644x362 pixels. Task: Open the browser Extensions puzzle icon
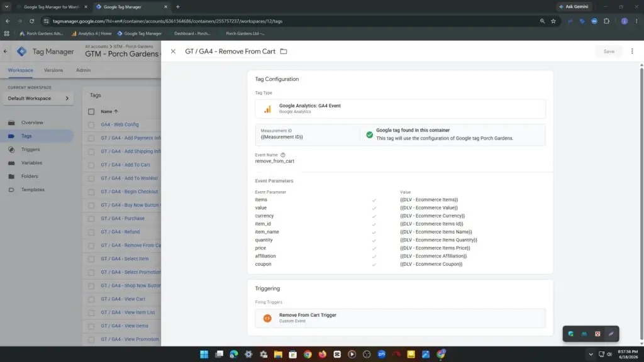(607, 21)
